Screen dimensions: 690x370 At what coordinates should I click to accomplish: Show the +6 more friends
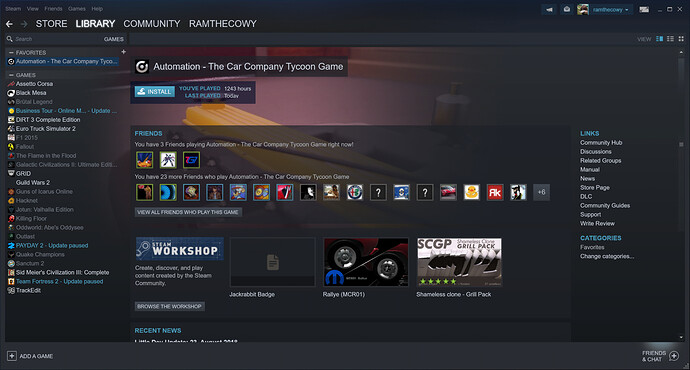pyautogui.click(x=541, y=192)
